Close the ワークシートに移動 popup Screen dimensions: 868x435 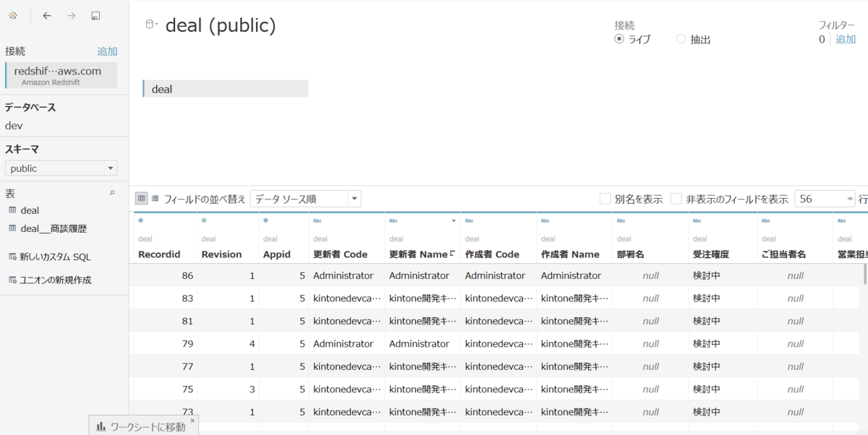192,420
